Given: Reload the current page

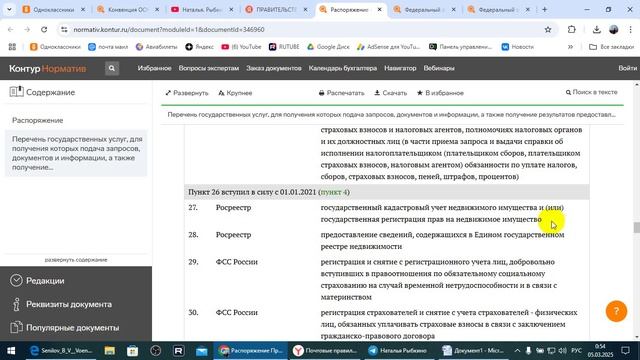Looking at the screenshot, I should coord(44,29).
